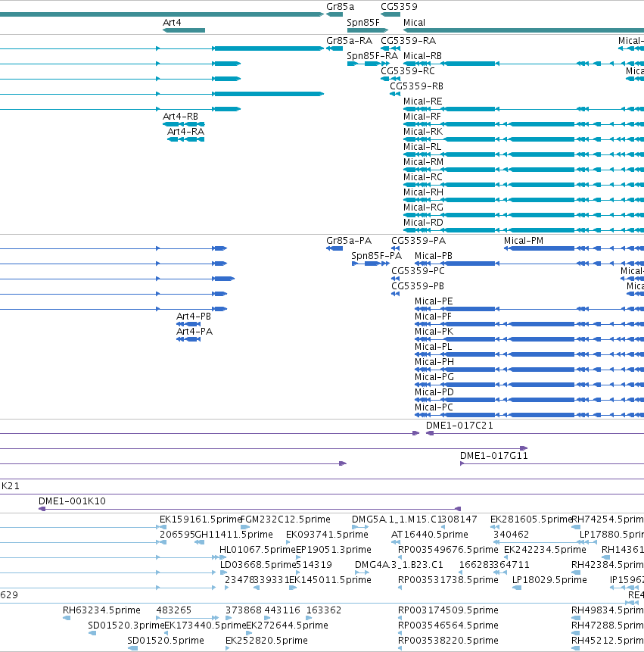This screenshot has width=644, height=652.
Task: Click the EP19051.3prime EST label
Action: coord(334,550)
